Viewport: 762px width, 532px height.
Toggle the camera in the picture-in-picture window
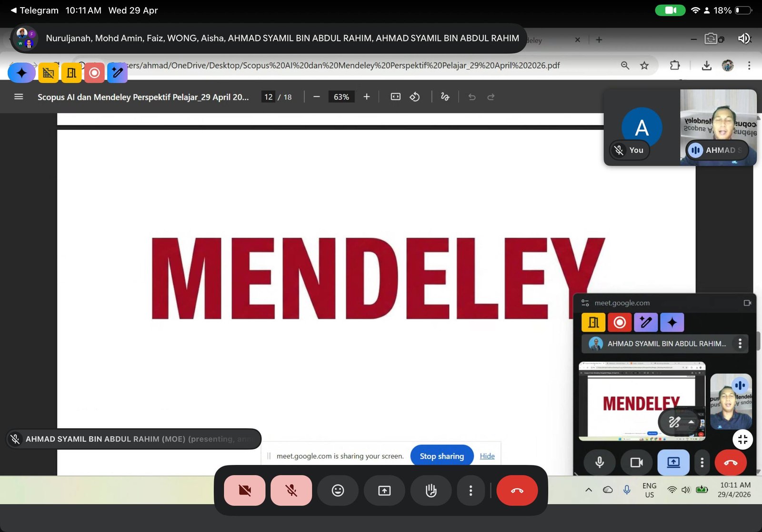[637, 463]
